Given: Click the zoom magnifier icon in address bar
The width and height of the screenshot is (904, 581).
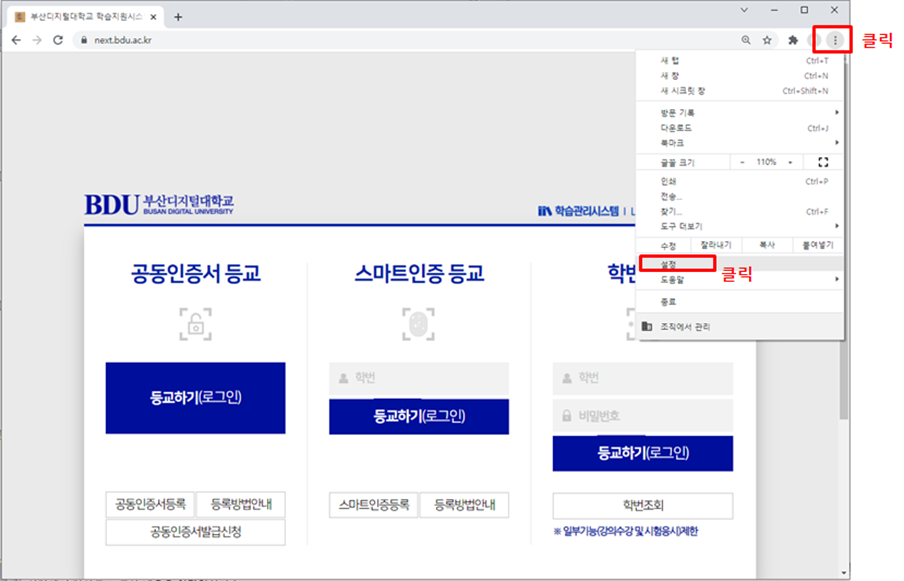Looking at the screenshot, I should pos(746,40).
